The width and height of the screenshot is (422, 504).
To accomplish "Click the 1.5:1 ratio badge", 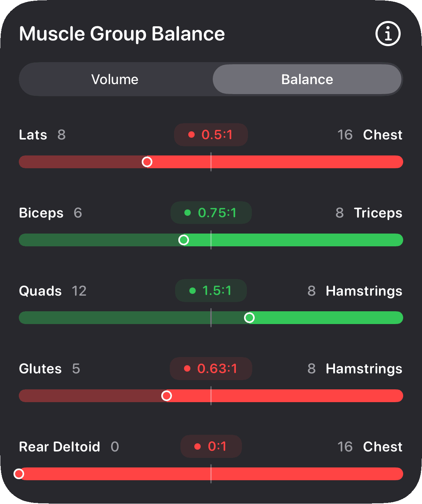I will point(211,291).
